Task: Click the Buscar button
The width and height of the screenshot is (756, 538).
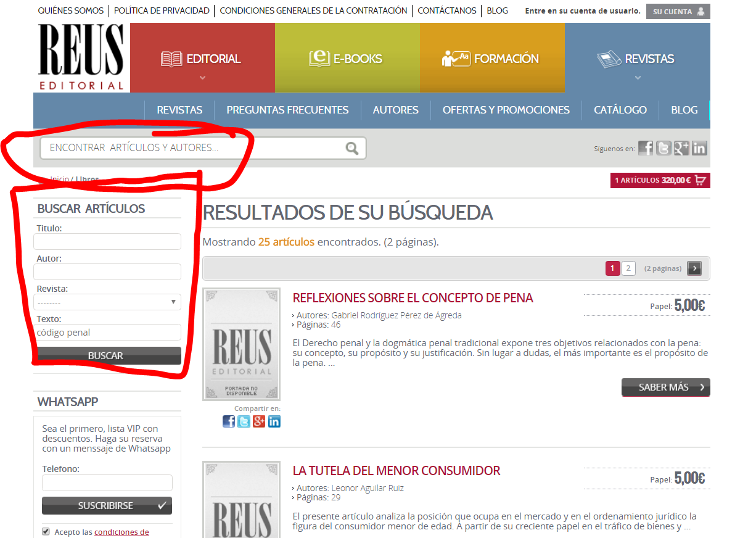Action: coord(107,355)
